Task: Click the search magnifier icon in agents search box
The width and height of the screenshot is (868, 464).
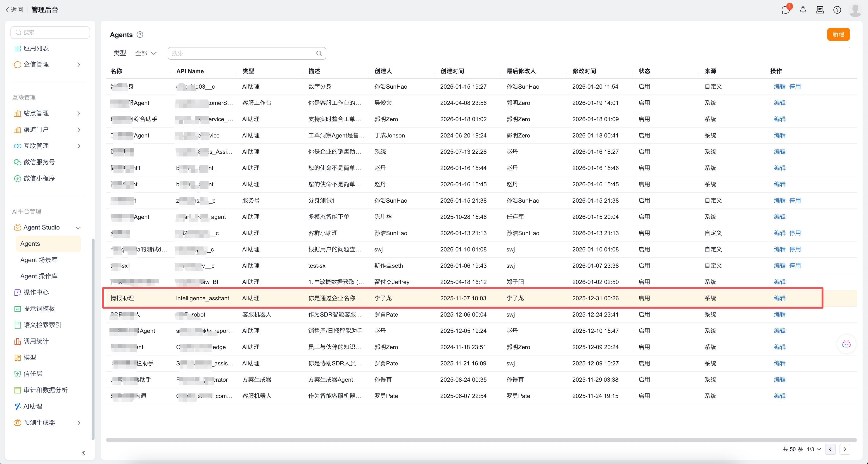Action: [319, 53]
